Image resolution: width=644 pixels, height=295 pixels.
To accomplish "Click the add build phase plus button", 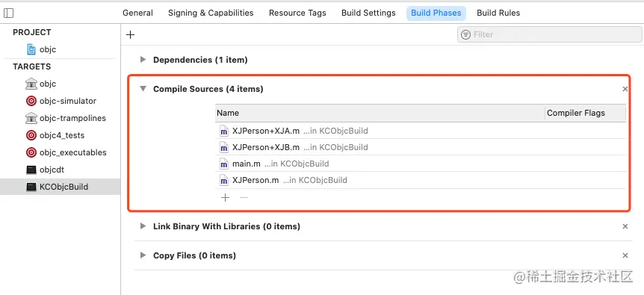I will point(130,35).
